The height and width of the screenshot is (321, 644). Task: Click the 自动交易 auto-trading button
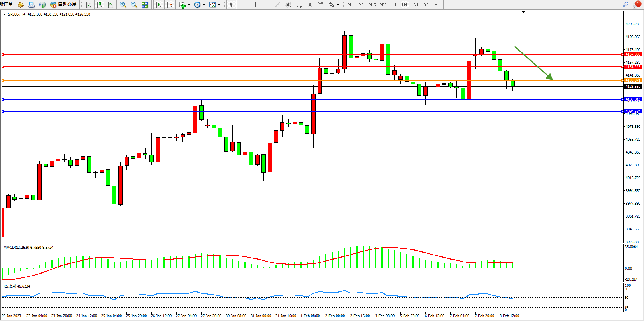[63, 5]
